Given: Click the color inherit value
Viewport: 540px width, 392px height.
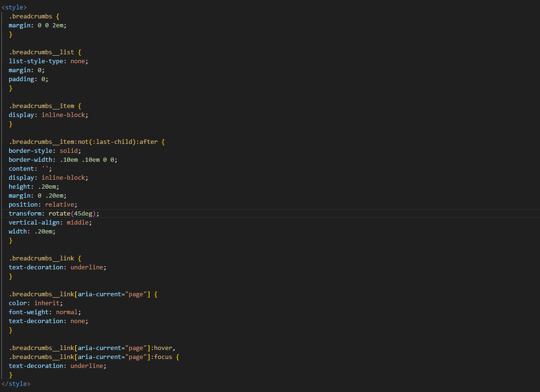Looking at the screenshot, I should 47,303.
